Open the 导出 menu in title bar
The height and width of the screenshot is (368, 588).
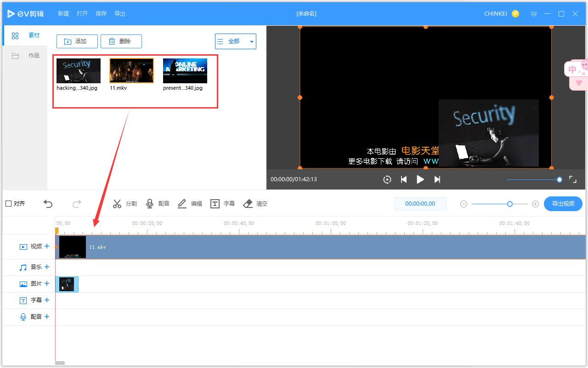coord(120,14)
